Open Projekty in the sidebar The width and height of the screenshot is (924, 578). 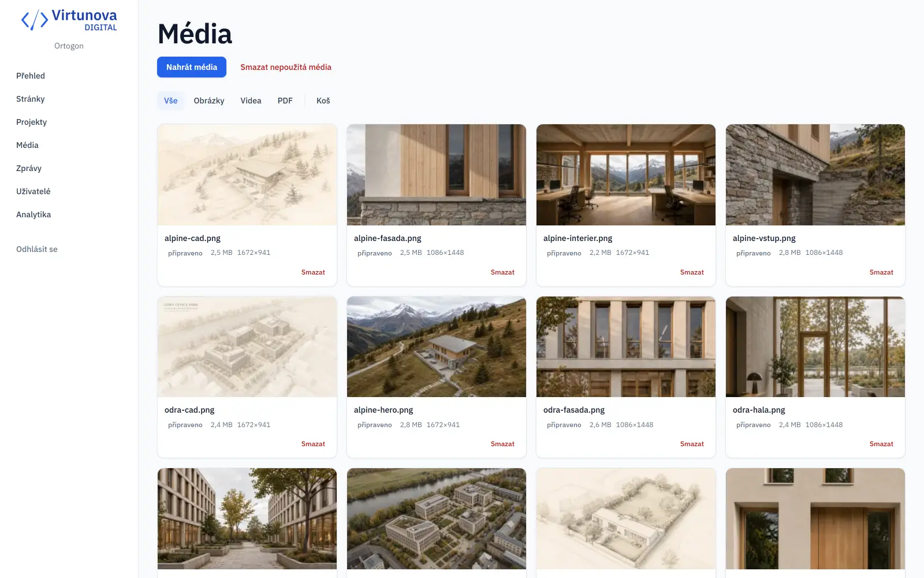pyautogui.click(x=32, y=122)
